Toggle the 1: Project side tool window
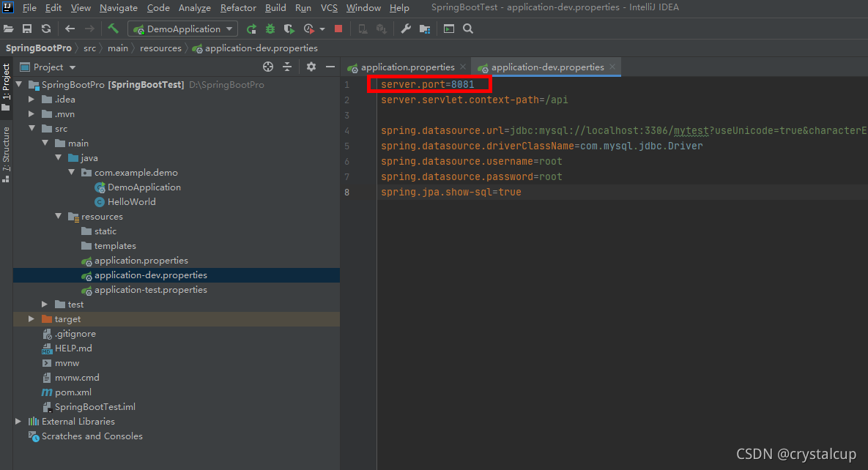Screen dimensions: 868x470 6,87
